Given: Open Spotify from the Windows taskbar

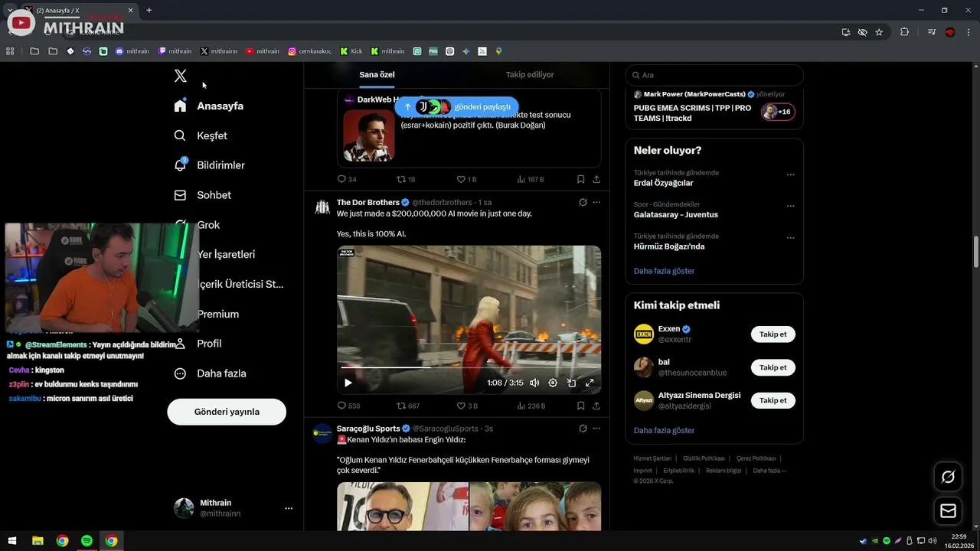Looking at the screenshot, I should click(x=87, y=540).
